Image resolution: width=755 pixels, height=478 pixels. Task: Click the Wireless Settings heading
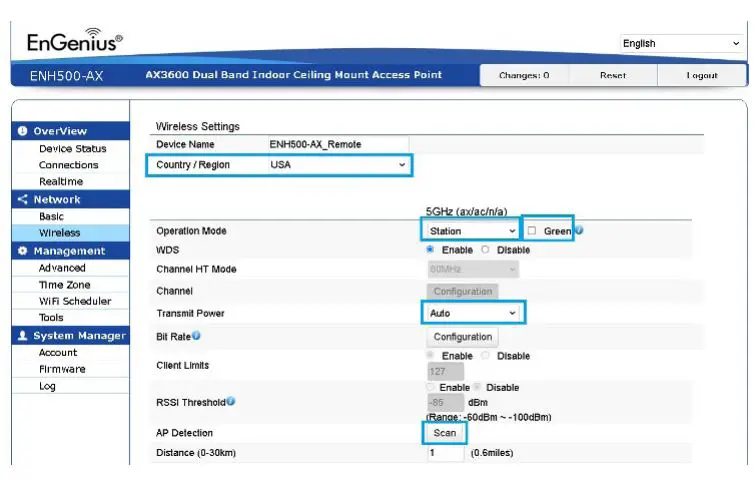(197, 126)
